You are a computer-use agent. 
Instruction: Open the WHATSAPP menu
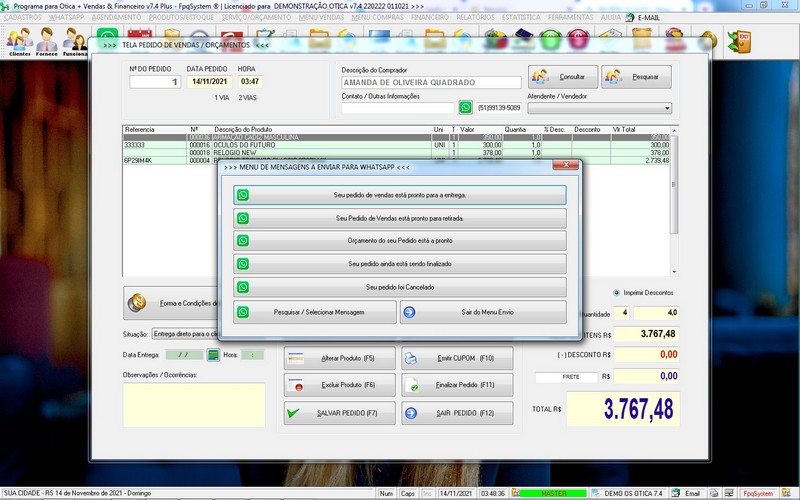pos(66,17)
